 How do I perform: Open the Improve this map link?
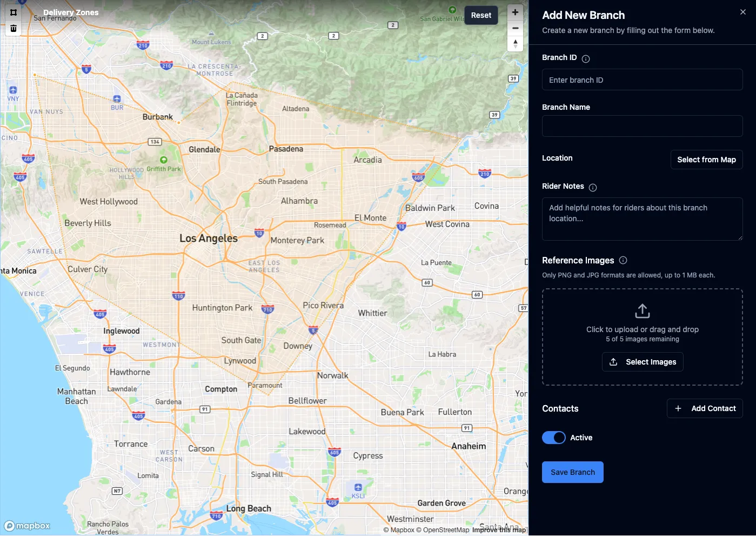coord(499,530)
